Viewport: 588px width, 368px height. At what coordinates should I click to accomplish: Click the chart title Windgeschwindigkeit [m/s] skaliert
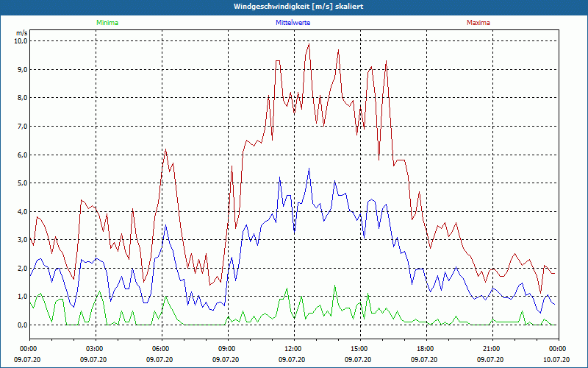point(298,7)
